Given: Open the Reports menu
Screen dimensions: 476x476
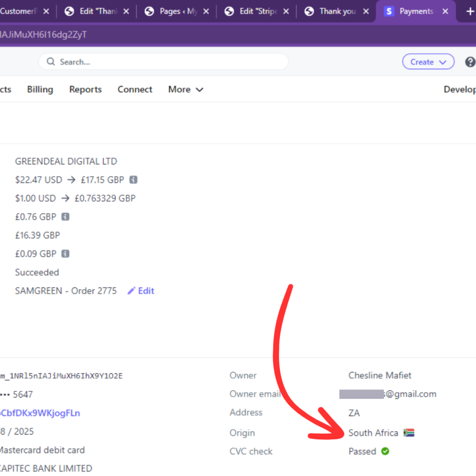Looking at the screenshot, I should click(86, 90).
